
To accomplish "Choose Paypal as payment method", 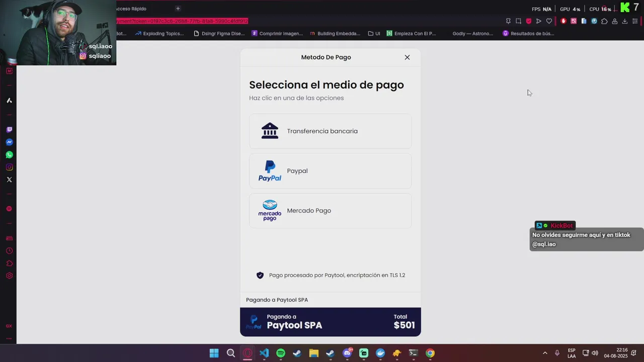I will [330, 171].
